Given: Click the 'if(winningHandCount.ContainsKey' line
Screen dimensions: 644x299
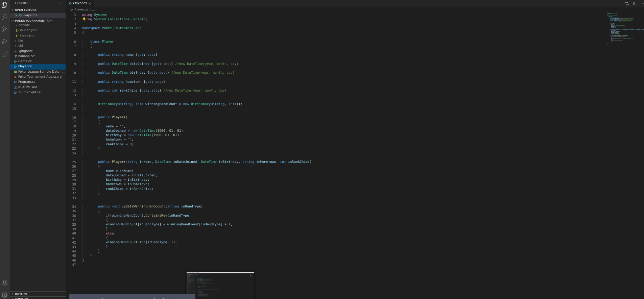Looking at the screenshot, I should tap(149, 216).
